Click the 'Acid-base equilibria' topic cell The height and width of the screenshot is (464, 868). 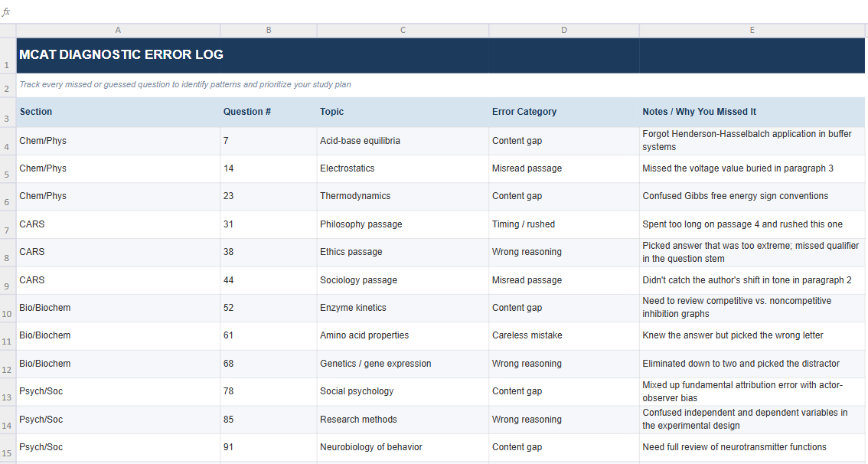[403, 141]
